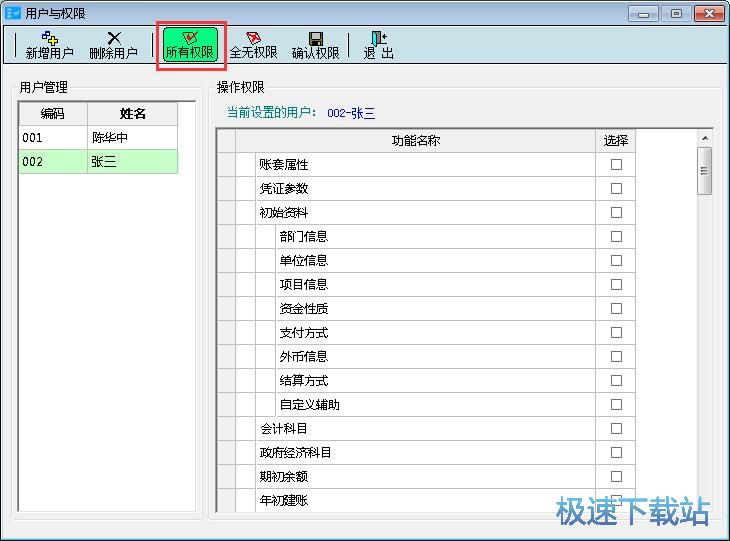Tick the 资金性质 checkbox
The height and width of the screenshot is (541, 730).
coord(616,309)
